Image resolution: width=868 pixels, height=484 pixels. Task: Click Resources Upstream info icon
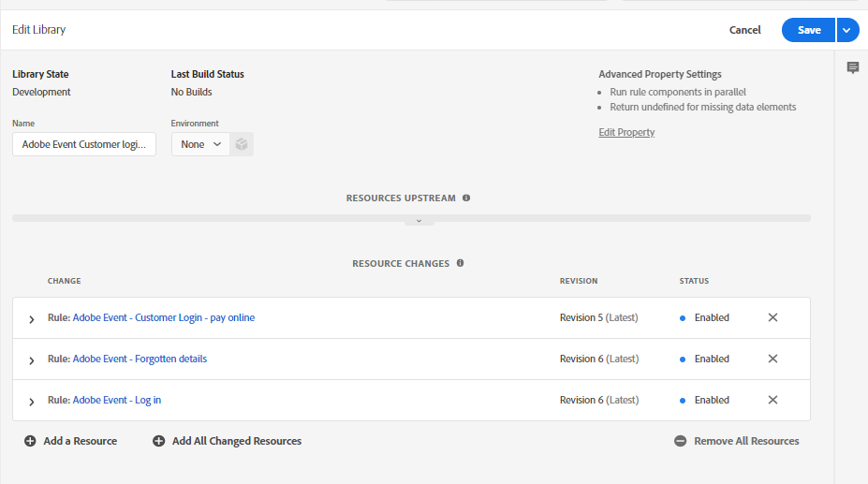pyautogui.click(x=466, y=198)
